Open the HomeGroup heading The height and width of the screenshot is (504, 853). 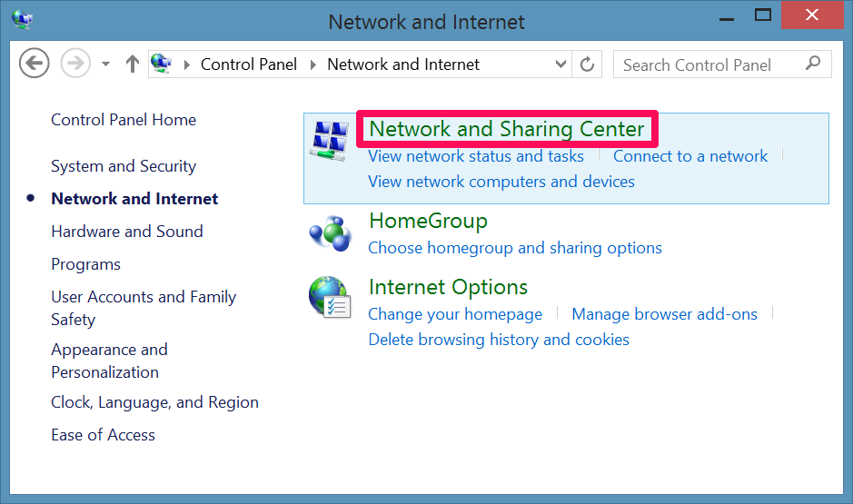click(428, 221)
